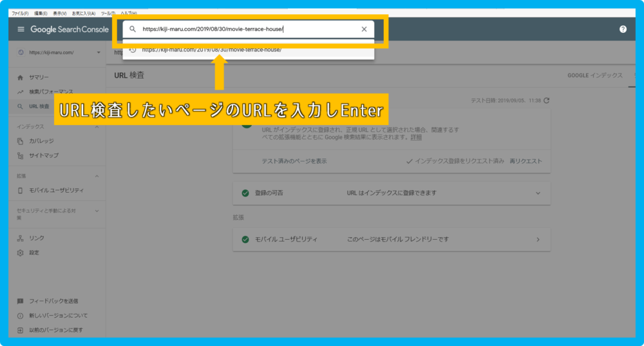
Task: Click テスト済みのページを表示
Action: pos(294,161)
